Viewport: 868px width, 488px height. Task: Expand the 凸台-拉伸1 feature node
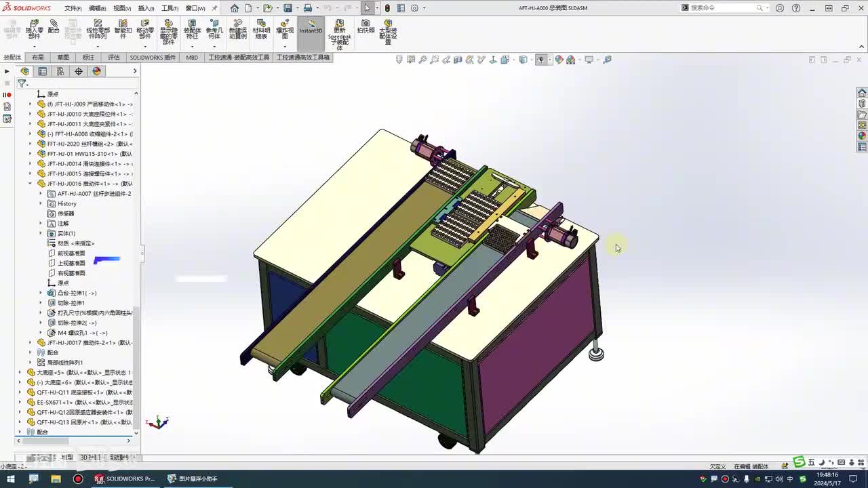click(40, 293)
